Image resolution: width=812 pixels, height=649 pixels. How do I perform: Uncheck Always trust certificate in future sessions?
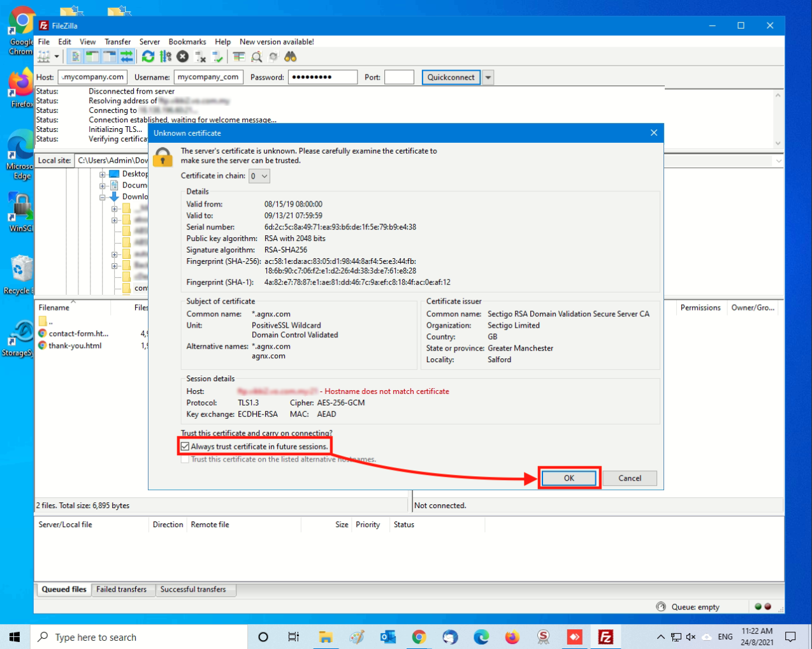point(185,446)
